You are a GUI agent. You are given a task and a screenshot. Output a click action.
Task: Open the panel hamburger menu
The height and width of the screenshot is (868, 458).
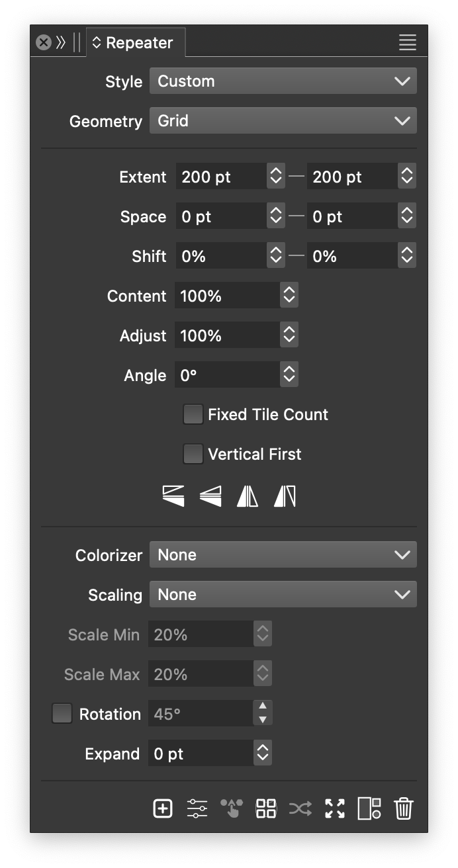point(408,43)
